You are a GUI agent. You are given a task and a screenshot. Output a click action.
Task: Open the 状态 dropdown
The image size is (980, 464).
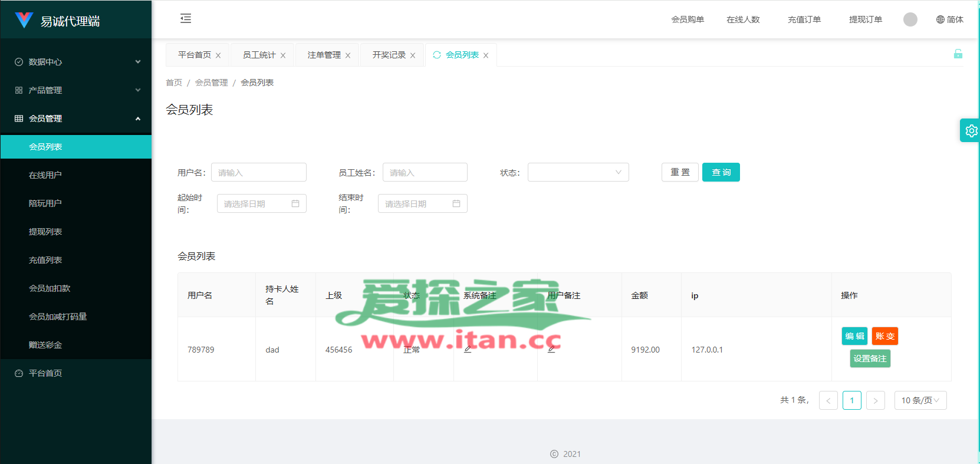578,173
